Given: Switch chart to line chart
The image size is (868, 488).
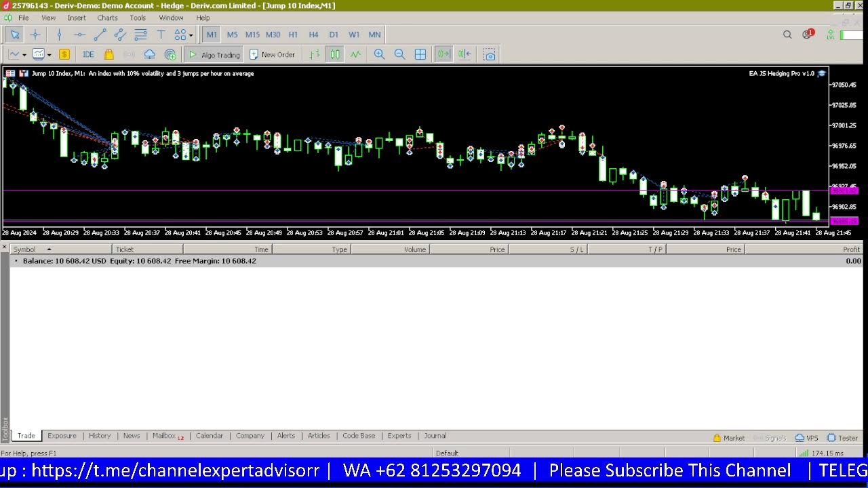Looking at the screenshot, I should click(x=355, y=54).
